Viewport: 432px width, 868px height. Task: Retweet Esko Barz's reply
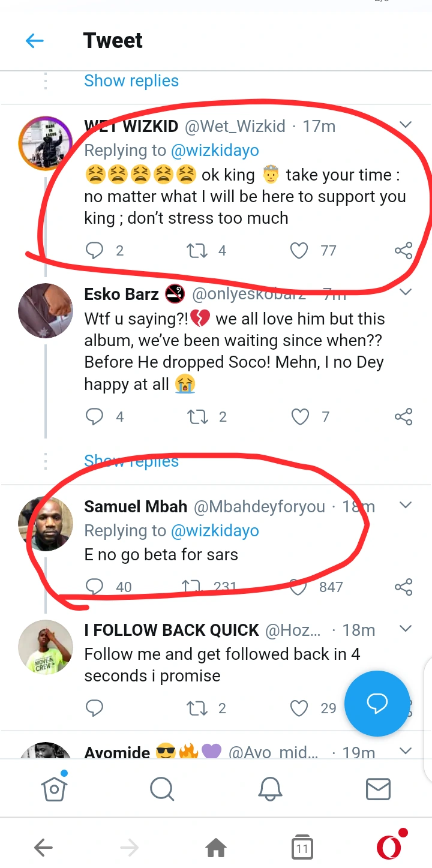[197, 417]
